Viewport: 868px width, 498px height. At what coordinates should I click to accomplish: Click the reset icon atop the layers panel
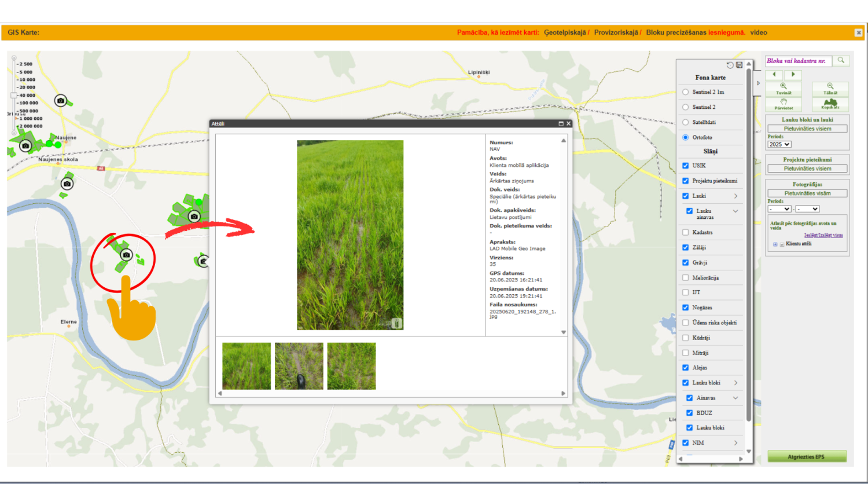[x=730, y=65]
